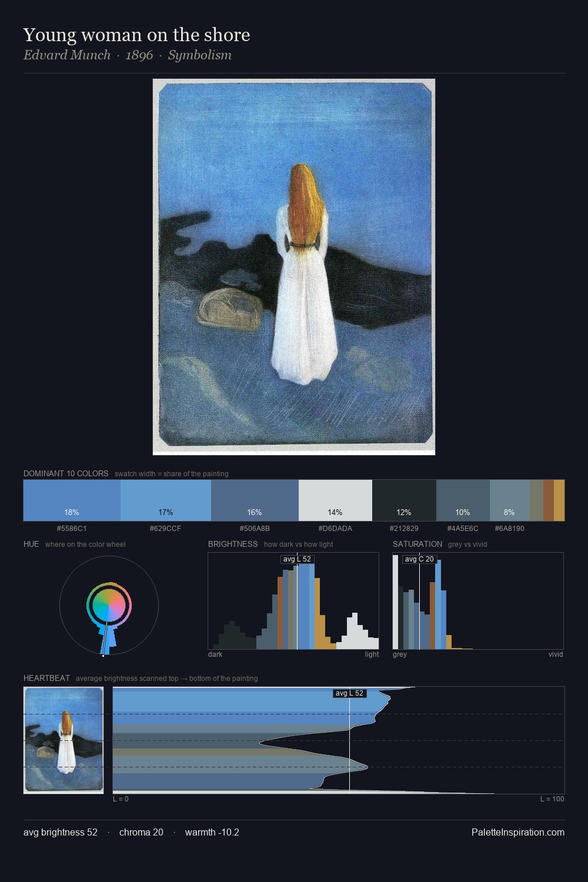The width and height of the screenshot is (588, 882).
Task: Click the hex code #212829
Action: (x=404, y=529)
